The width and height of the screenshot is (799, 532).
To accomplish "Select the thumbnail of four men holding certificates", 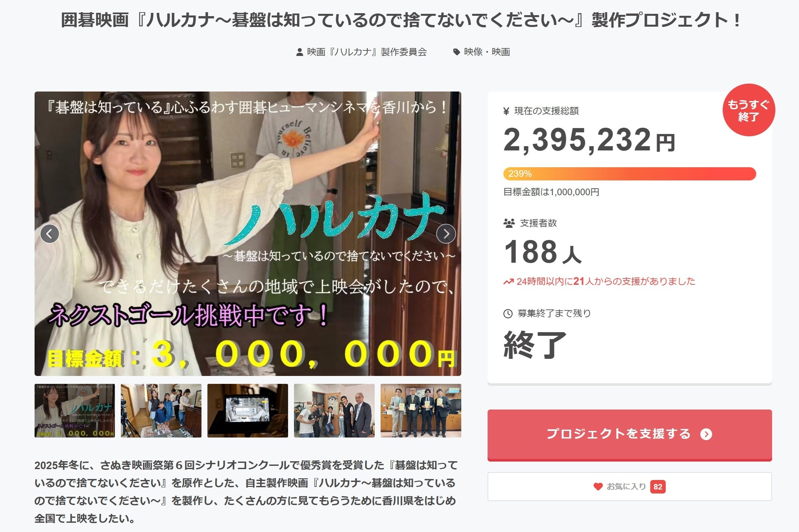I will click(421, 411).
